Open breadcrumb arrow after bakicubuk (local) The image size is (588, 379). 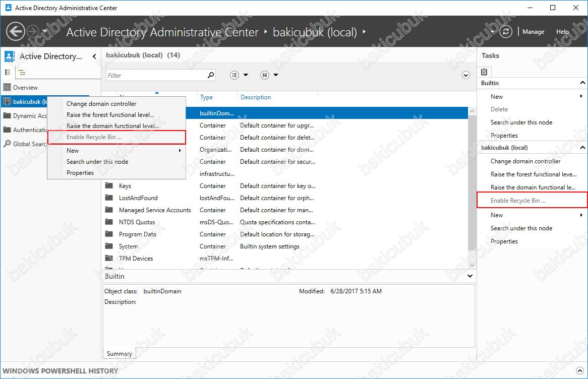pos(364,32)
